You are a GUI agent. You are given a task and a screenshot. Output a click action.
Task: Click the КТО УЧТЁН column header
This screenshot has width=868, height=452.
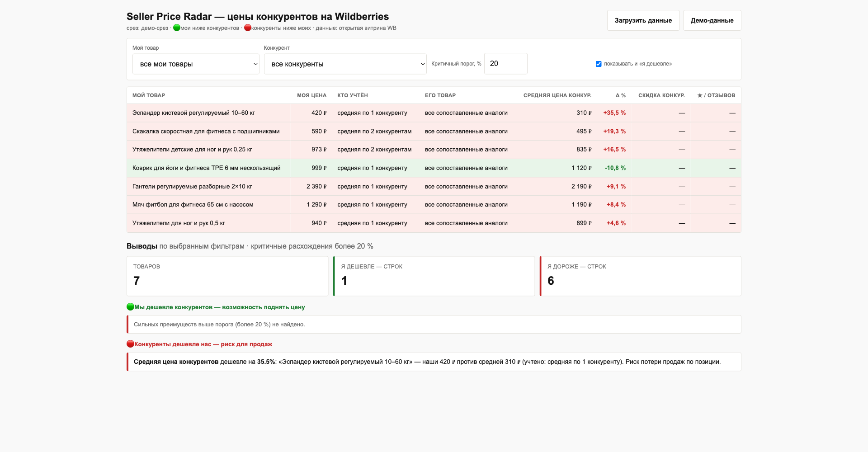coord(353,95)
